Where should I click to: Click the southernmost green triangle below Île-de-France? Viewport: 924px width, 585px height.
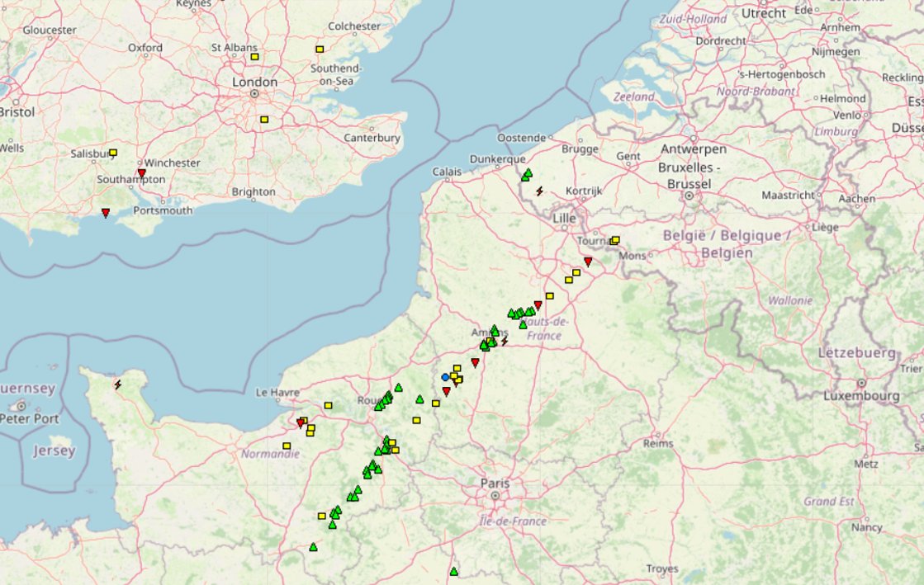pos(453,569)
